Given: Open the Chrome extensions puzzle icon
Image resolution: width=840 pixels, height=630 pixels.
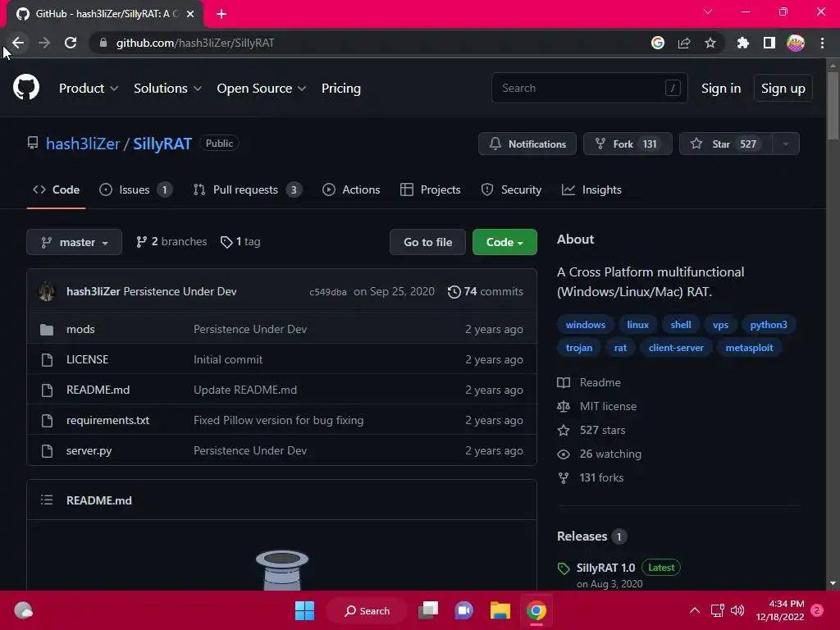Looking at the screenshot, I should [743, 43].
